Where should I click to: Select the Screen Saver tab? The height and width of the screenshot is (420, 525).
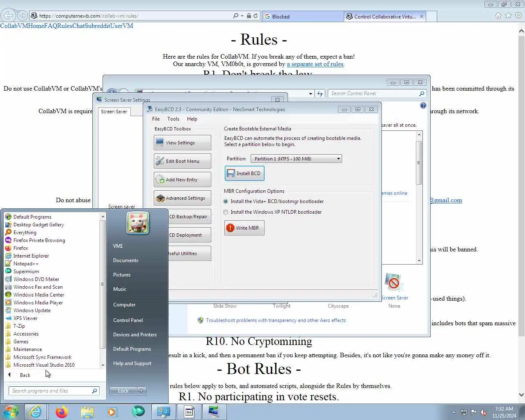click(114, 112)
